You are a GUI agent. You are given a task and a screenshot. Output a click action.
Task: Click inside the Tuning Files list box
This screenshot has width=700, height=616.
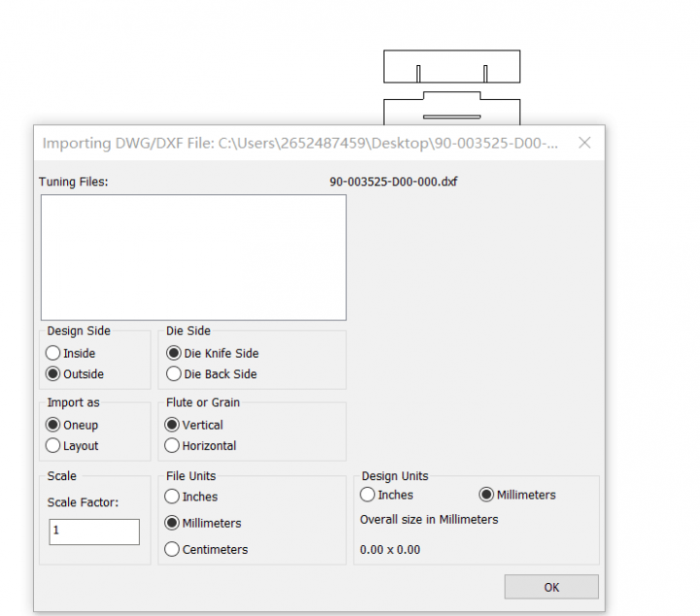tap(192, 257)
